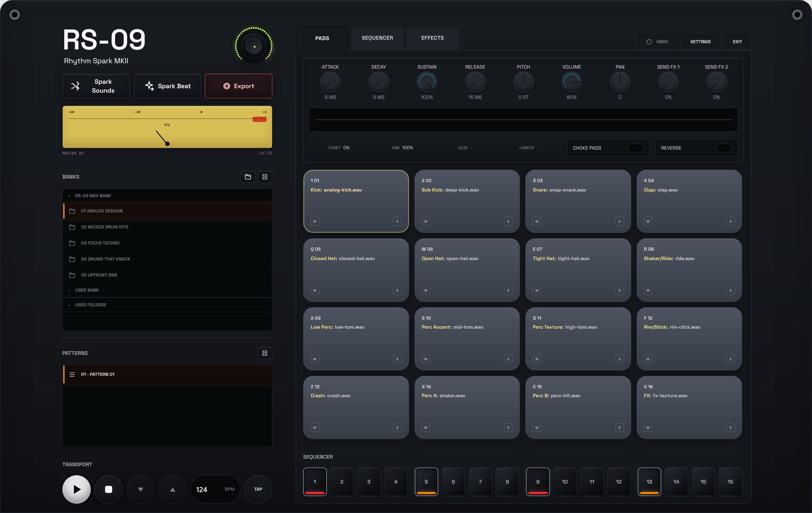Trigger pad 15 Perc B
This screenshot has height=513, width=812.
coord(578,407)
